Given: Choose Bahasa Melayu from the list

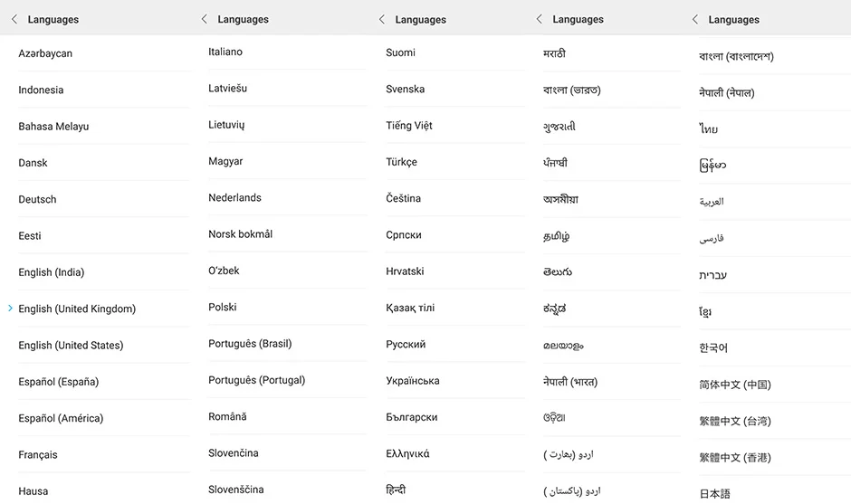Looking at the screenshot, I should coord(53,127).
